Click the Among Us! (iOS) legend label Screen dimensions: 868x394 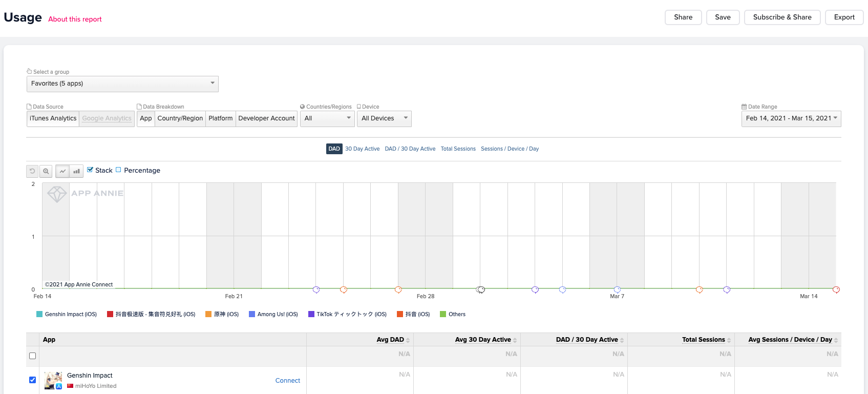tap(278, 315)
